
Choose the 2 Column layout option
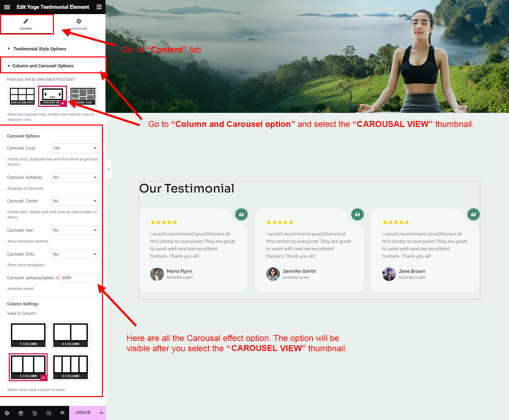[x=71, y=335]
